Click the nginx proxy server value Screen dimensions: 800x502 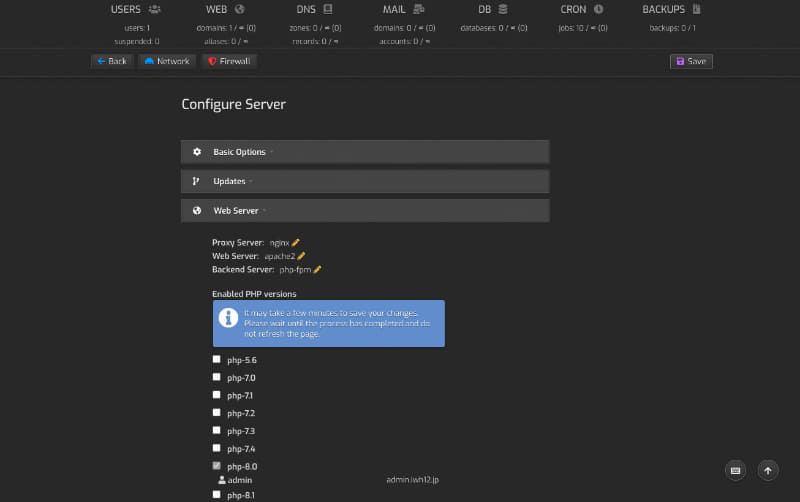click(x=280, y=243)
